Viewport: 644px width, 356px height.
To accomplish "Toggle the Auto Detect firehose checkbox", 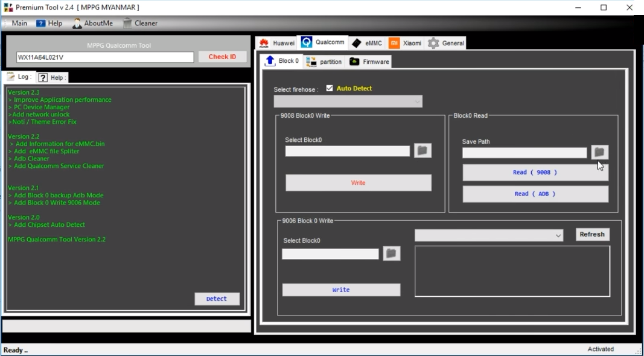I will point(330,88).
